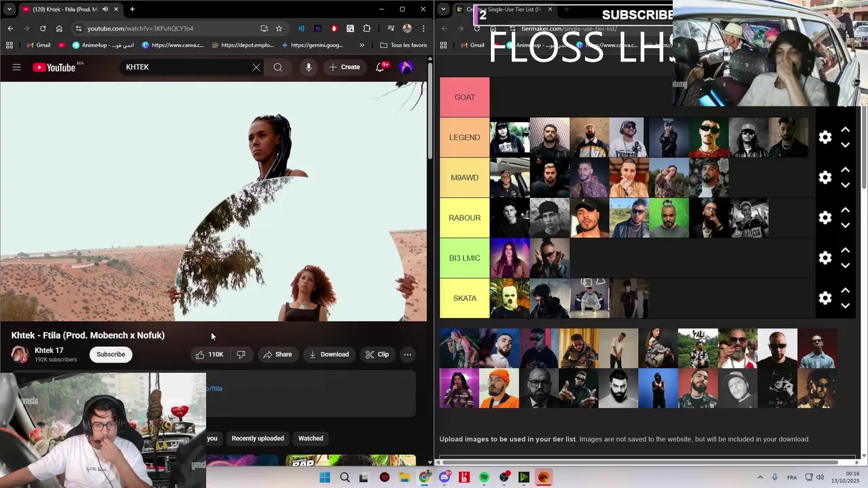Screen dimensions: 868x488
Task: Open the Khtek 17 channel name link
Action: [49, 350]
